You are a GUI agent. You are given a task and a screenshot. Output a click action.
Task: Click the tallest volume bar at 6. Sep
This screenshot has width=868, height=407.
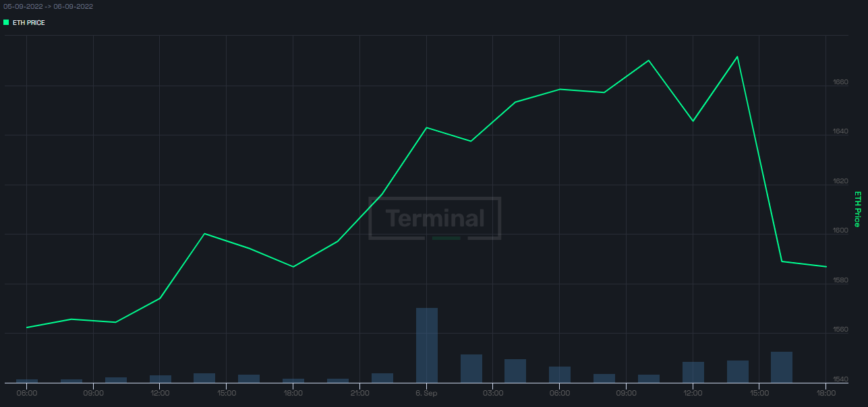427,345
